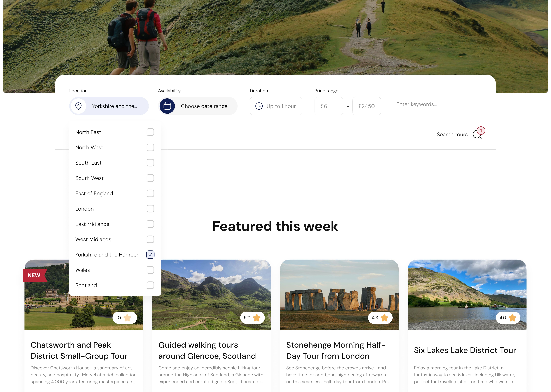Click the Enter keywords search field
This screenshot has height=392, width=551.
(x=437, y=105)
